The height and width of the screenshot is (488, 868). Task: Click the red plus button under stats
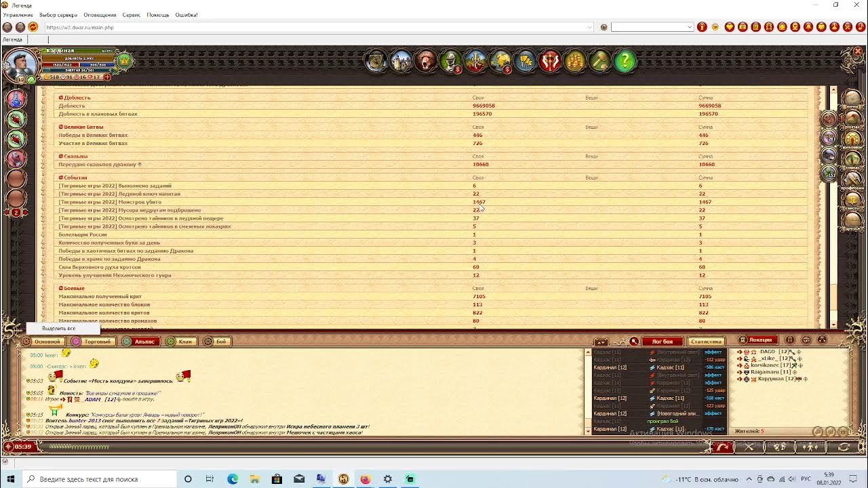point(107,77)
